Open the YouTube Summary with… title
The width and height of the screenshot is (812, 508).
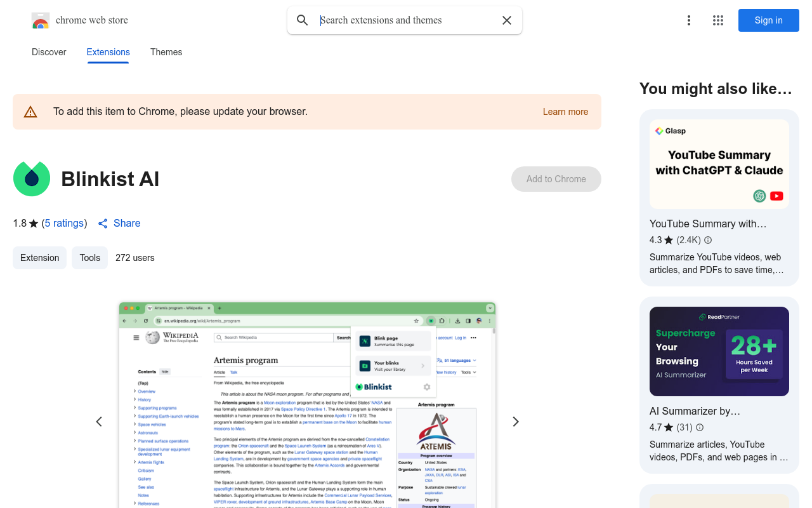pyautogui.click(x=708, y=224)
